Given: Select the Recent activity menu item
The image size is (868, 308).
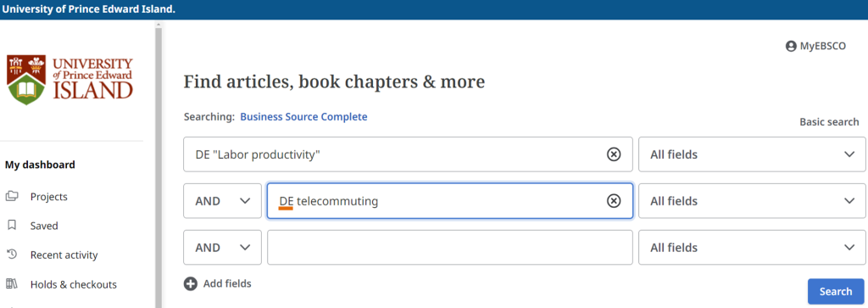Looking at the screenshot, I should 64,255.
